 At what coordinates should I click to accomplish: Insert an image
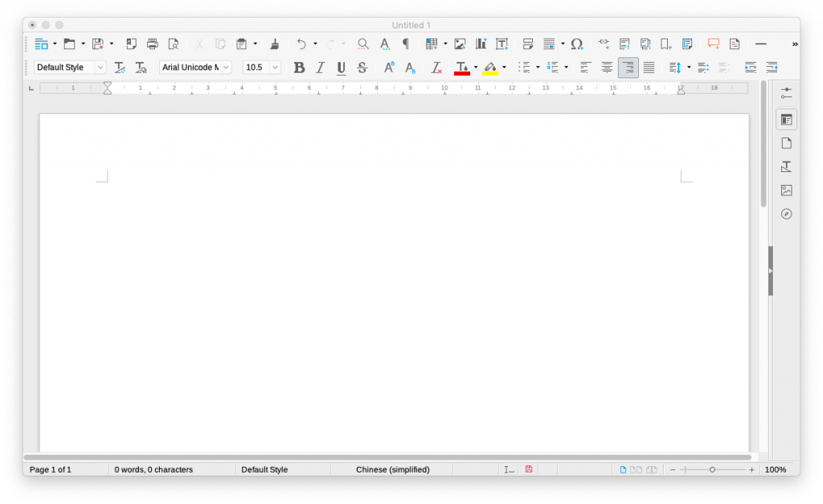460,44
